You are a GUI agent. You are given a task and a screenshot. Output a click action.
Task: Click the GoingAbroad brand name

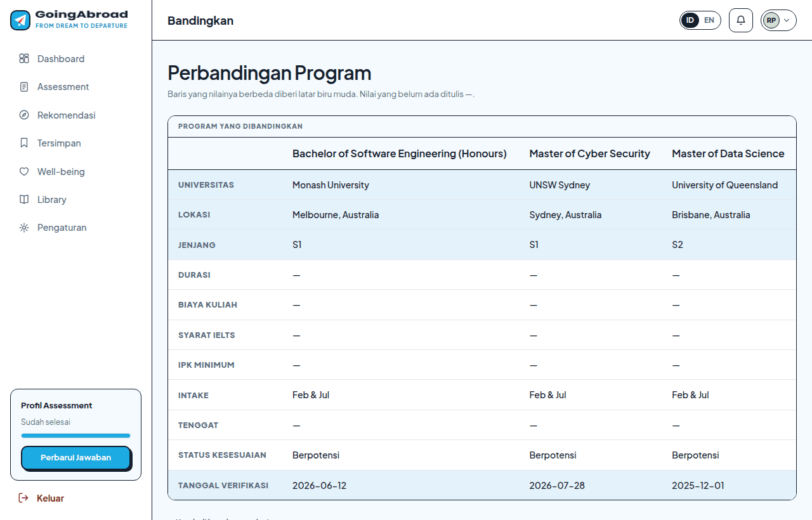click(x=81, y=15)
